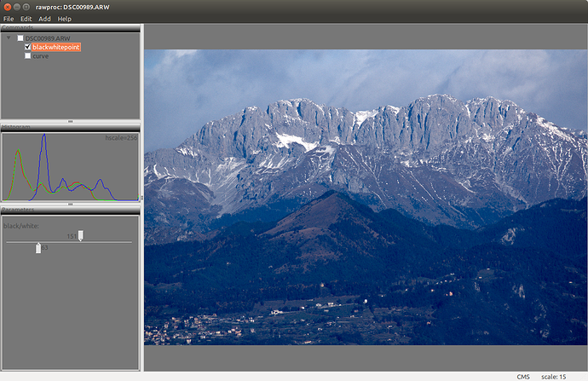Enable the curve checkbox
Screen dimensions: 588x381
coord(27,56)
